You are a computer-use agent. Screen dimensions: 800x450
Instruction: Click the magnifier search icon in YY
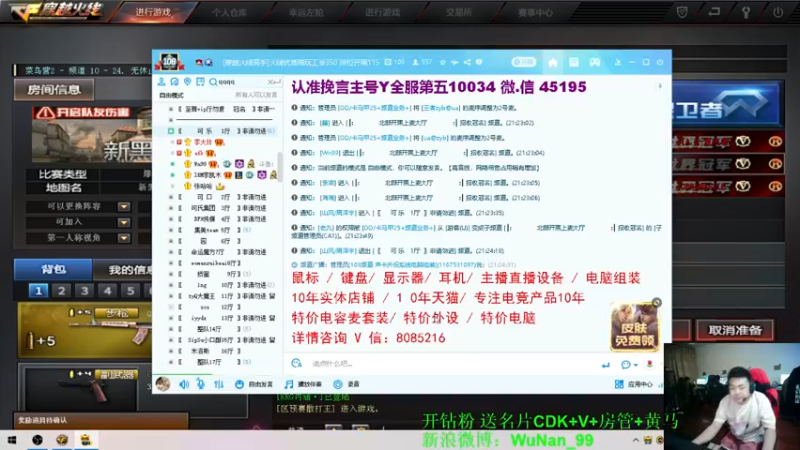(213, 82)
